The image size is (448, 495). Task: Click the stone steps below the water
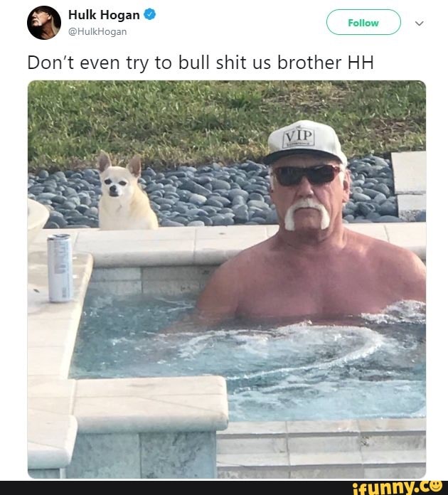[x=321, y=448]
